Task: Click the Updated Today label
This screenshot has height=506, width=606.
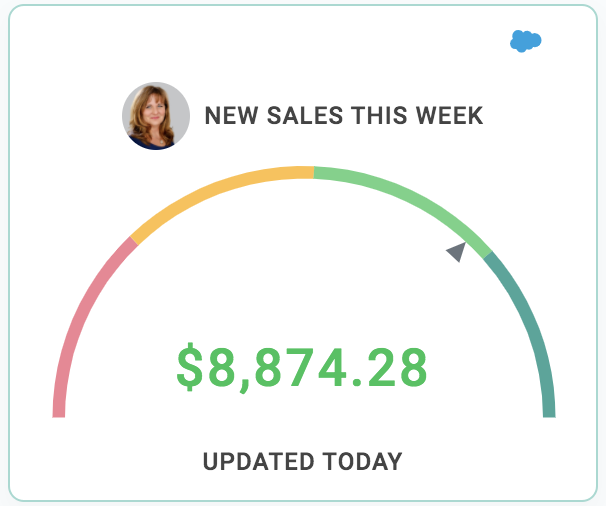Action: pos(303,461)
